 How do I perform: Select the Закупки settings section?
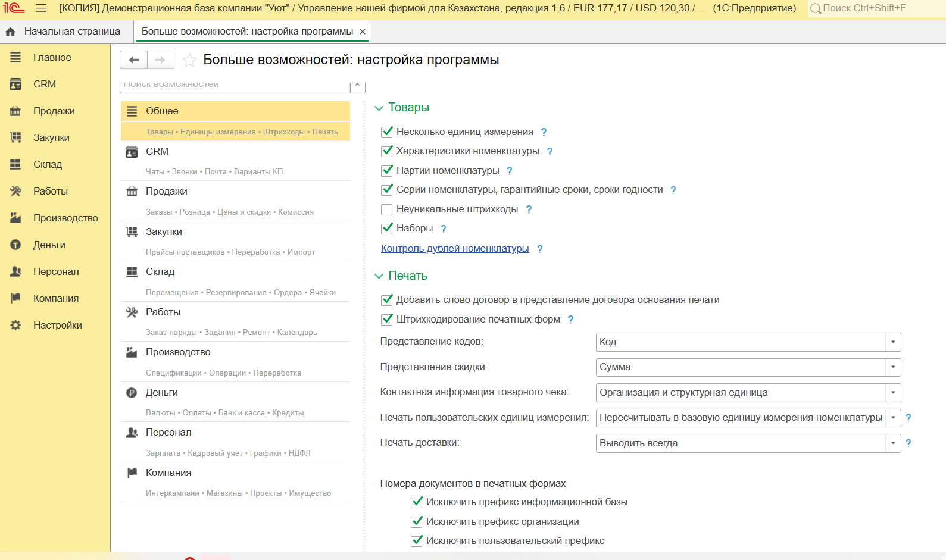tap(164, 232)
